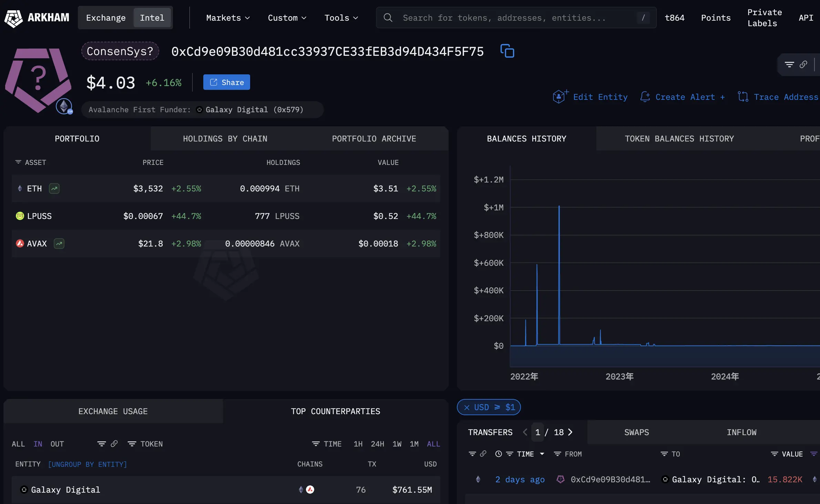Click link icon in Exchange Usage filters
820x504 pixels.
pos(114,444)
